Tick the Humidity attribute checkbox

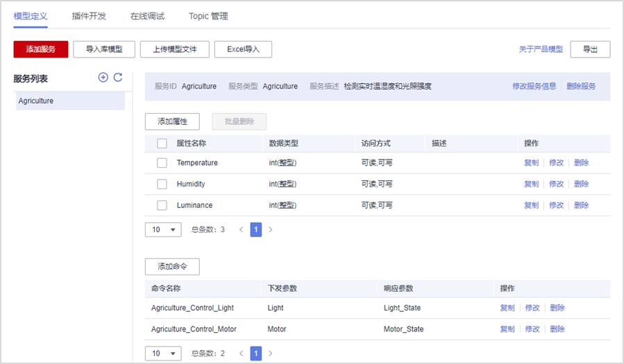[x=162, y=184]
